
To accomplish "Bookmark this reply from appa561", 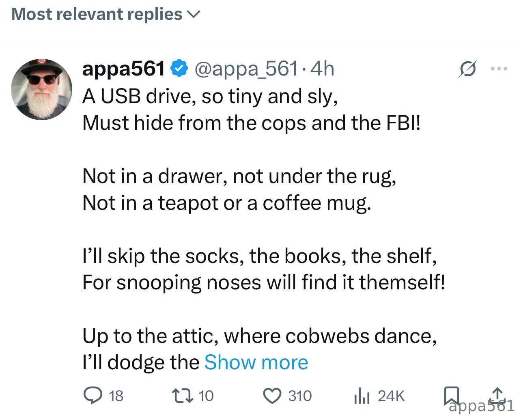I will [452, 395].
